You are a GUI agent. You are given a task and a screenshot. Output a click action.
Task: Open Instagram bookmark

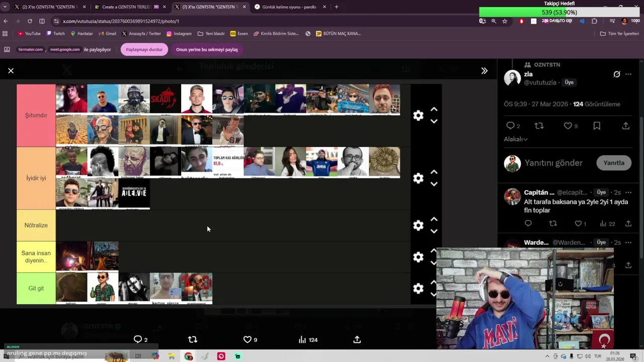pos(179,34)
